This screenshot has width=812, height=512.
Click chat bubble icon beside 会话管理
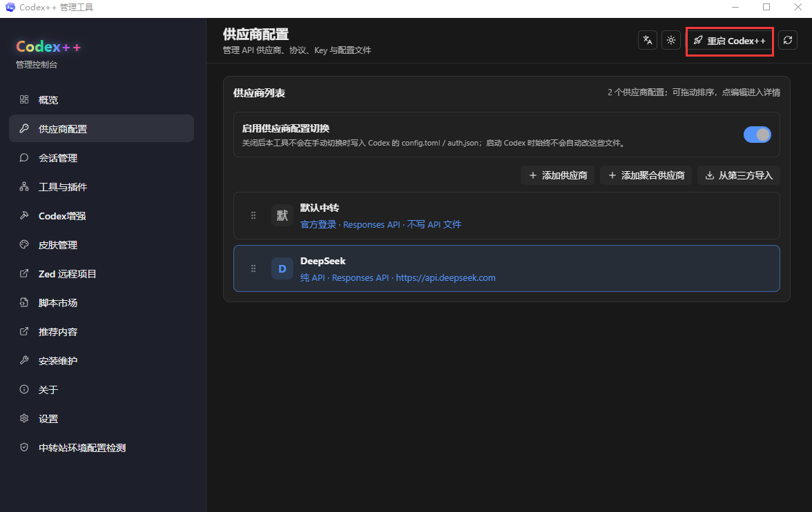coord(23,157)
